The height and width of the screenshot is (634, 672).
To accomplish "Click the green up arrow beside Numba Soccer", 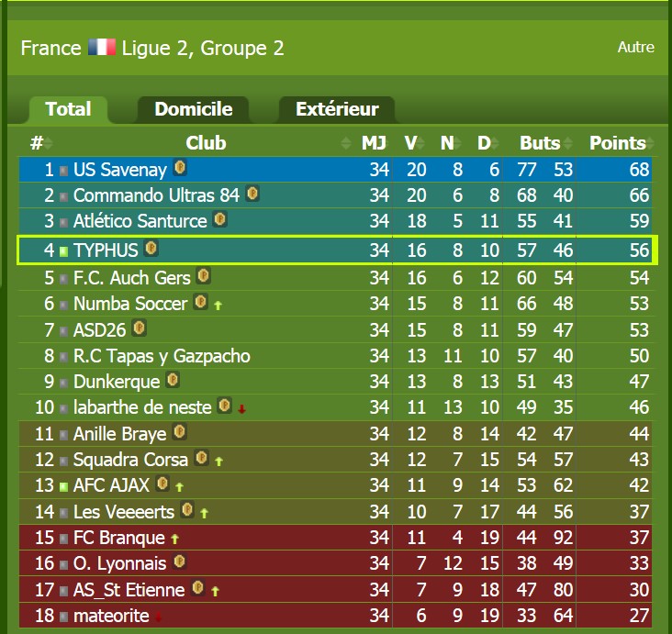I will pyautogui.click(x=218, y=305).
